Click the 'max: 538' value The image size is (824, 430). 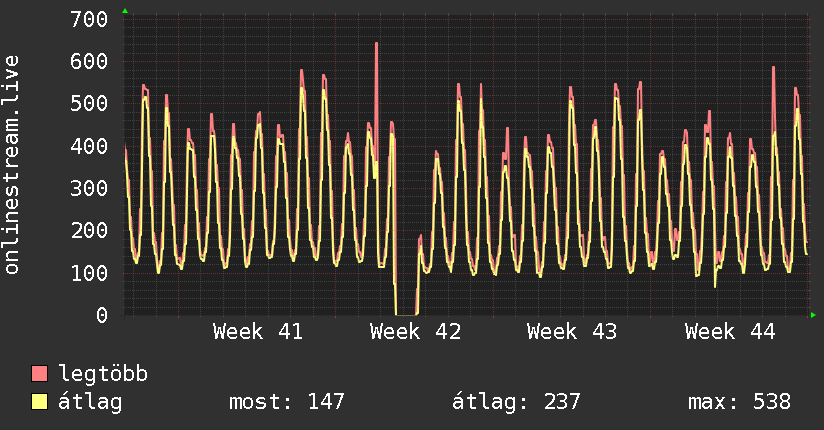click(739, 402)
